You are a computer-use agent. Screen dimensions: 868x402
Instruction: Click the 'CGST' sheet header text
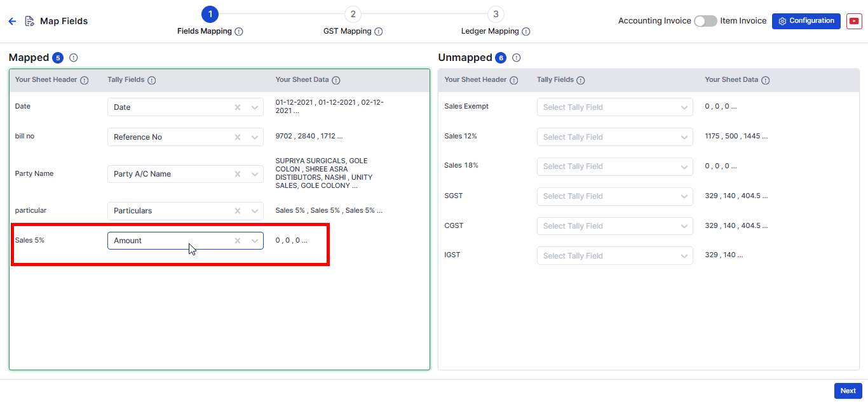pyautogui.click(x=454, y=225)
